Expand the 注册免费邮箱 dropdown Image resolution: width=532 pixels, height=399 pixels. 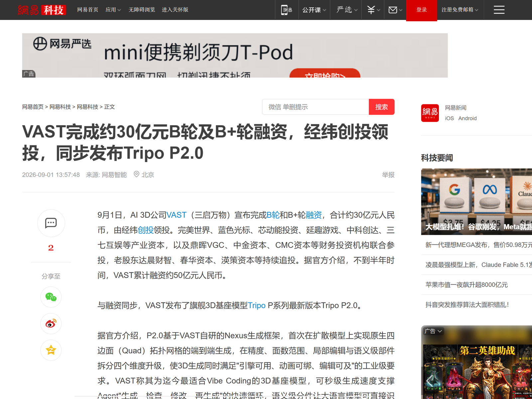pos(460,10)
